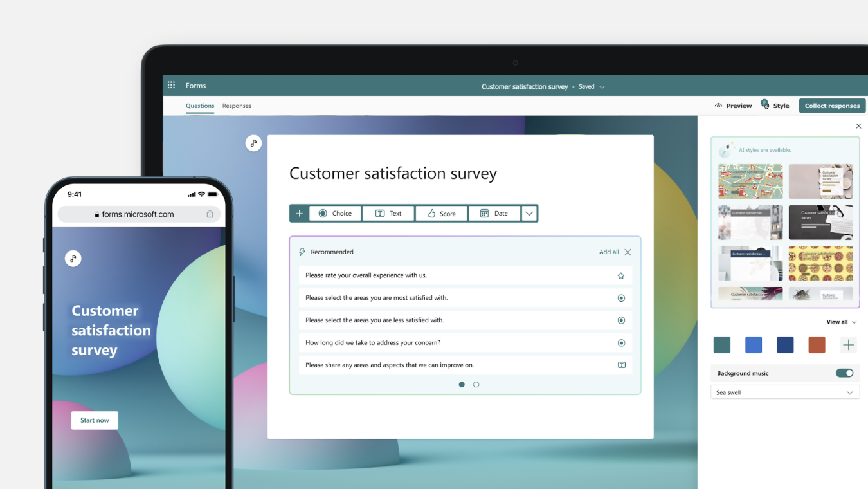Choose the map pattern style thumbnail

click(x=750, y=181)
